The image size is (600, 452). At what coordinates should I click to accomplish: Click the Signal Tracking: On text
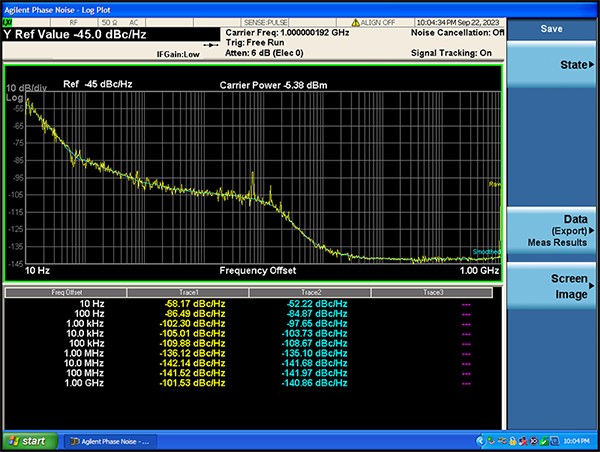click(451, 53)
